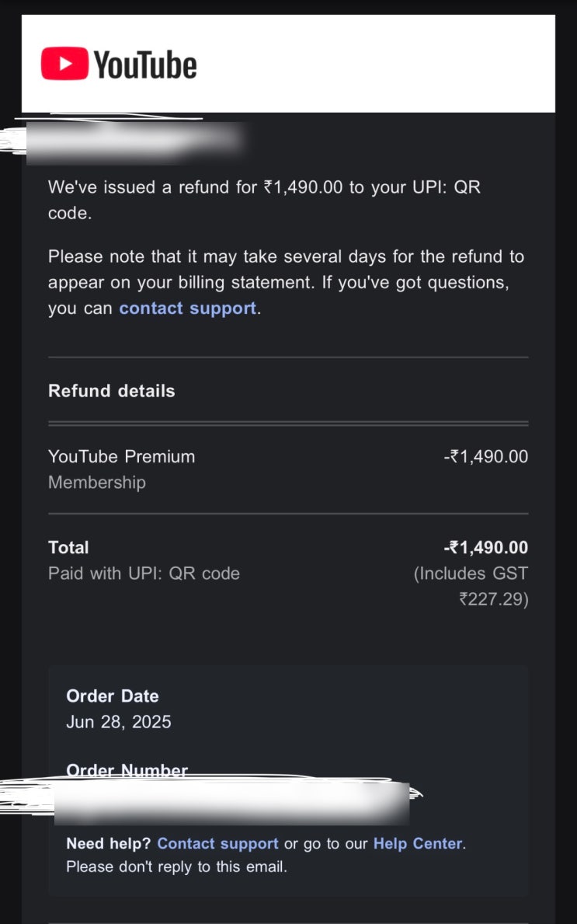Click the bold Total label
The width and height of the screenshot is (577, 924).
point(69,547)
